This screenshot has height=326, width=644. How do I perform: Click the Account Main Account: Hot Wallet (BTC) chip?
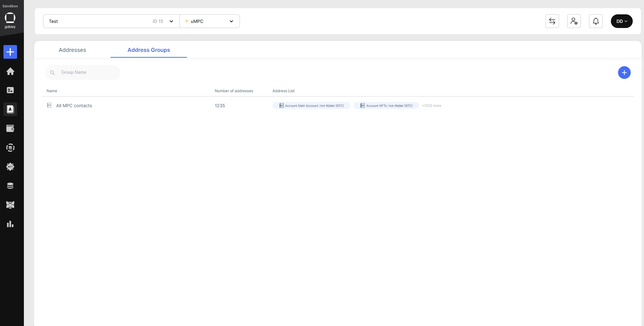click(311, 105)
